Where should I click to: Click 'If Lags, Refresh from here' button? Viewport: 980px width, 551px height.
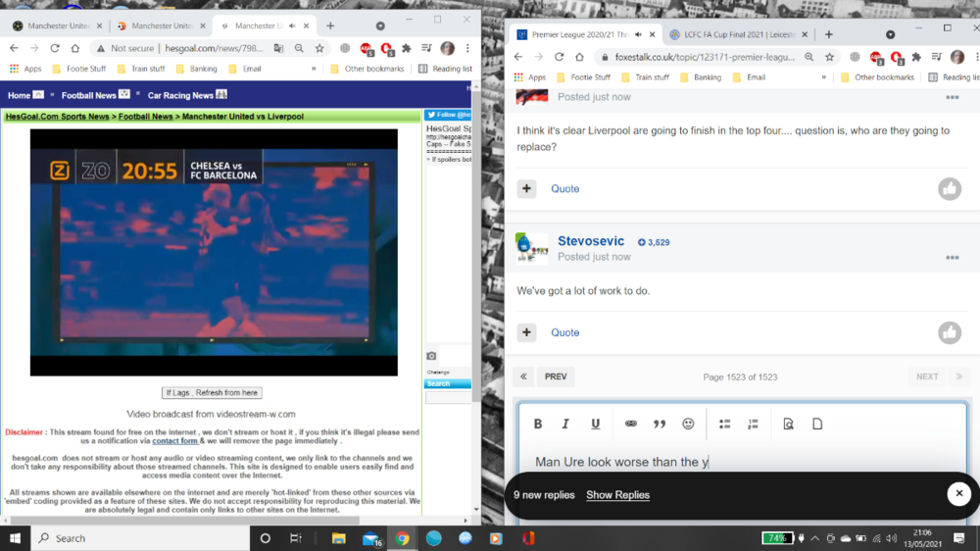click(212, 393)
